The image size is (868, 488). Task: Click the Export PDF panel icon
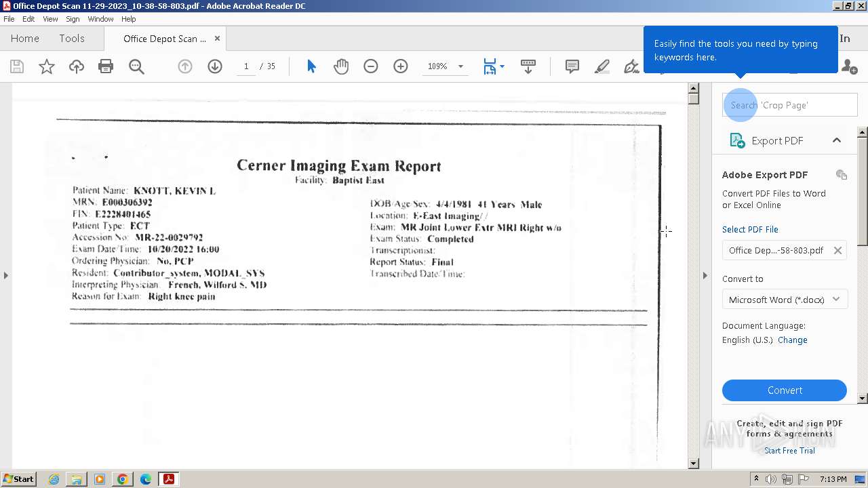tap(737, 140)
